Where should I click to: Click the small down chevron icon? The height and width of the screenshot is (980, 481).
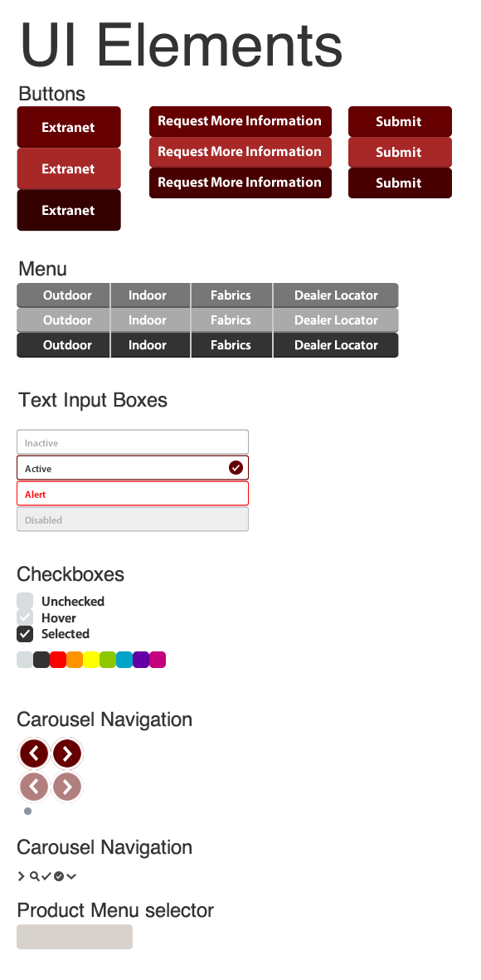click(x=71, y=876)
